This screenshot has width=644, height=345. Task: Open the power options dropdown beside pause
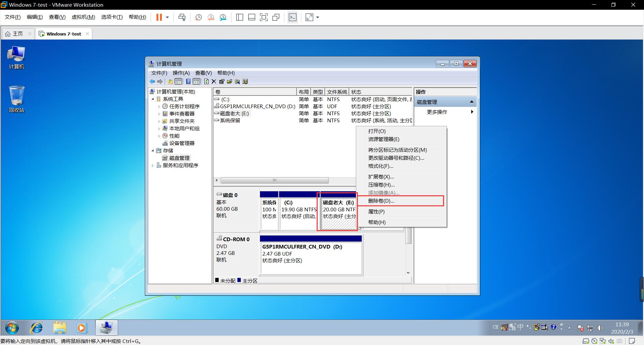coord(167,17)
